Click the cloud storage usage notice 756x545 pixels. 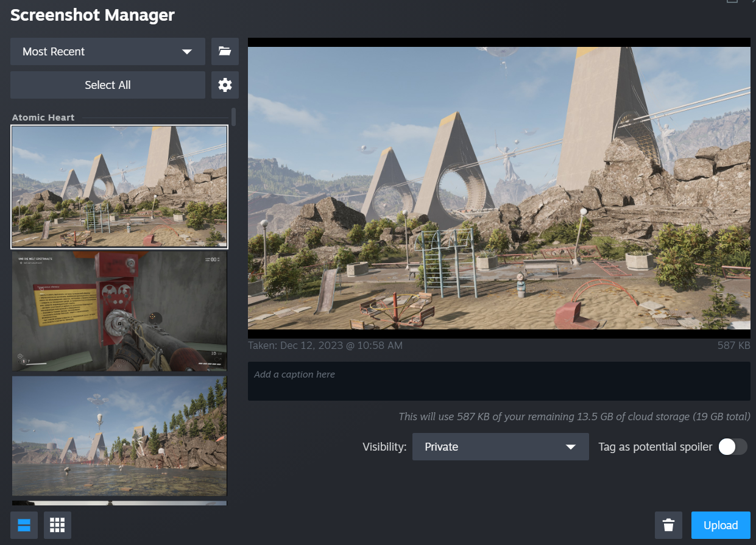pyautogui.click(x=574, y=417)
